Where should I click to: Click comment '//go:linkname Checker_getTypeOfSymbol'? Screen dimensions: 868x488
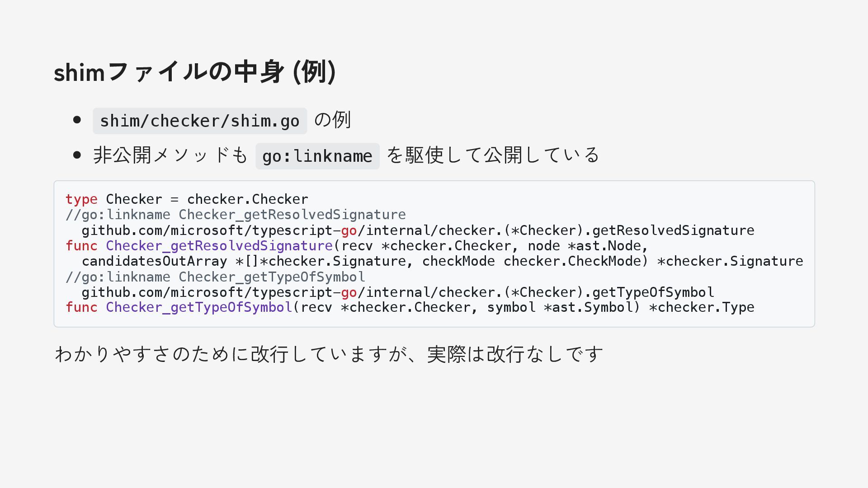[215, 277]
